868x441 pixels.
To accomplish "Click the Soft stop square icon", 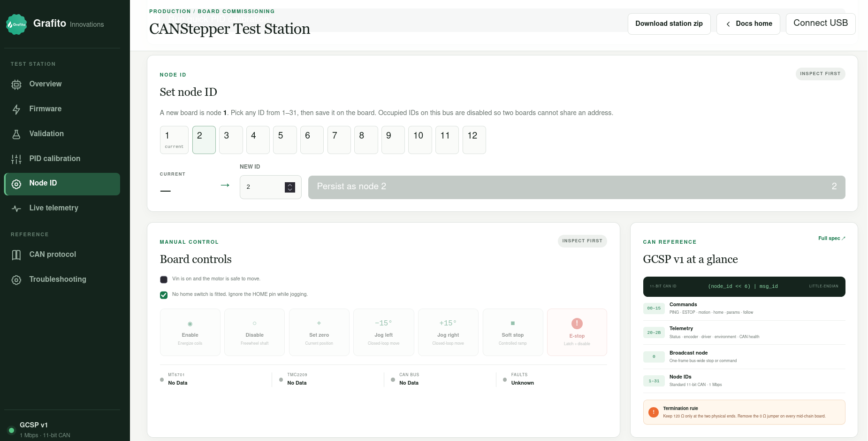I will (x=513, y=323).
